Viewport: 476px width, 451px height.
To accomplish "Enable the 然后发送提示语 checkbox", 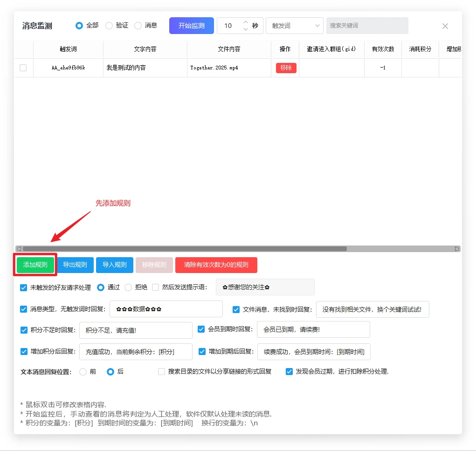I will 156,287.
